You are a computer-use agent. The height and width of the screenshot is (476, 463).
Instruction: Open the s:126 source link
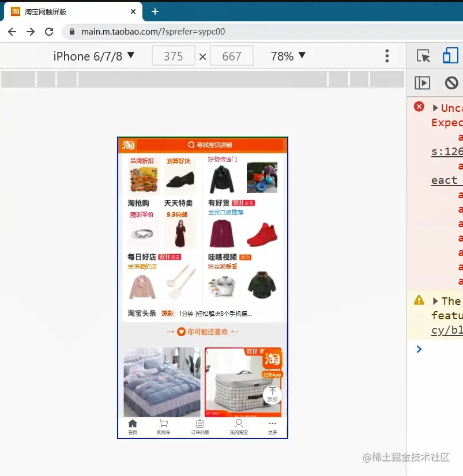click(447, 151)
